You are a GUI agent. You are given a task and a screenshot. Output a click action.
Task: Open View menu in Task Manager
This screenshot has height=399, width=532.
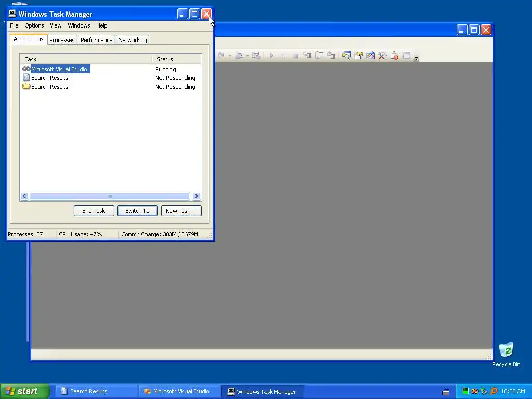click(x=56, y=25)
